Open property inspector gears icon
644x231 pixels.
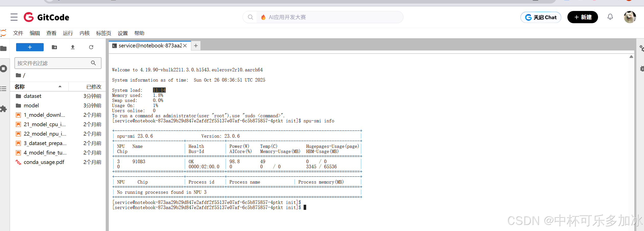click(x=641, y=48)
